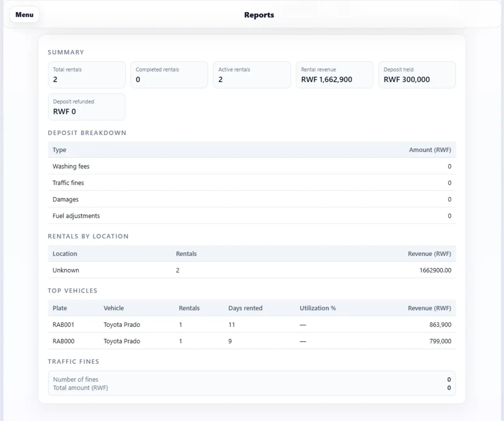This screenshot has width=504, height=421.
Task: Click the Amount (RWF) column header
Action: tap(430, 150)
